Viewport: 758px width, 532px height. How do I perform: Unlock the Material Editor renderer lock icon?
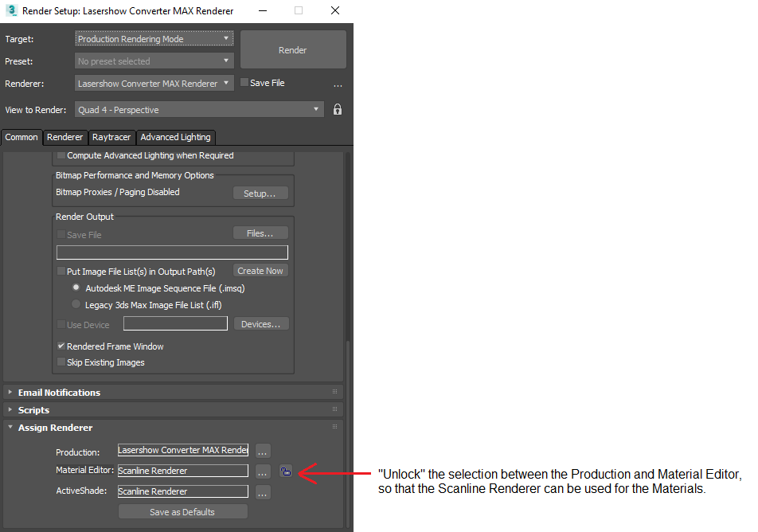(285, 471)
